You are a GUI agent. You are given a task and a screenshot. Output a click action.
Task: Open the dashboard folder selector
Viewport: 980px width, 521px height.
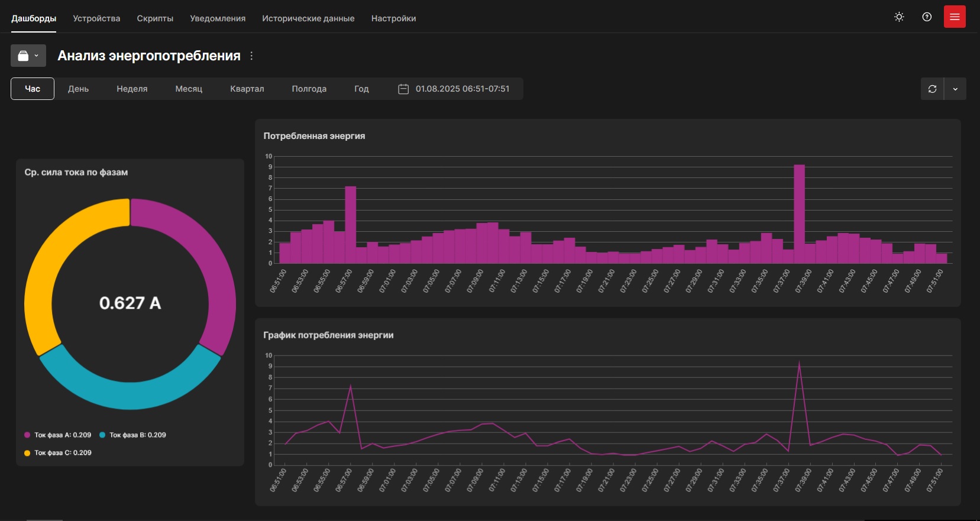pos(28,56)
